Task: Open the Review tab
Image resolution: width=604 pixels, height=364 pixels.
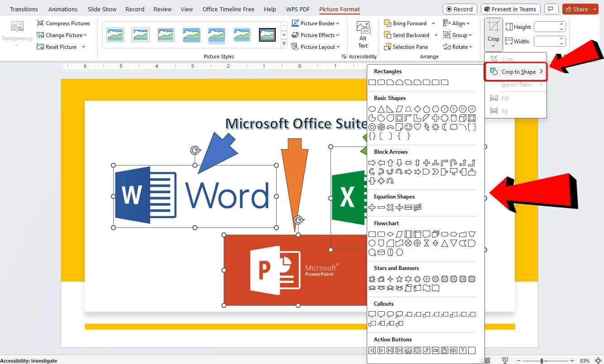Action: [163, 9]
